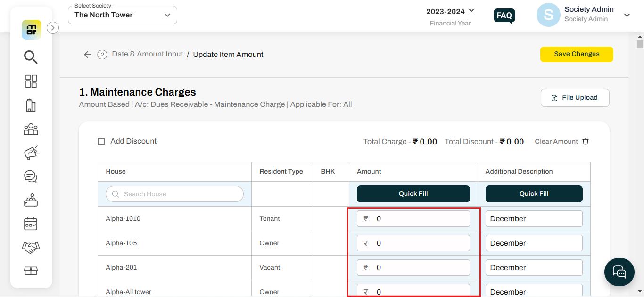Open the live chat support bubble

619,272
